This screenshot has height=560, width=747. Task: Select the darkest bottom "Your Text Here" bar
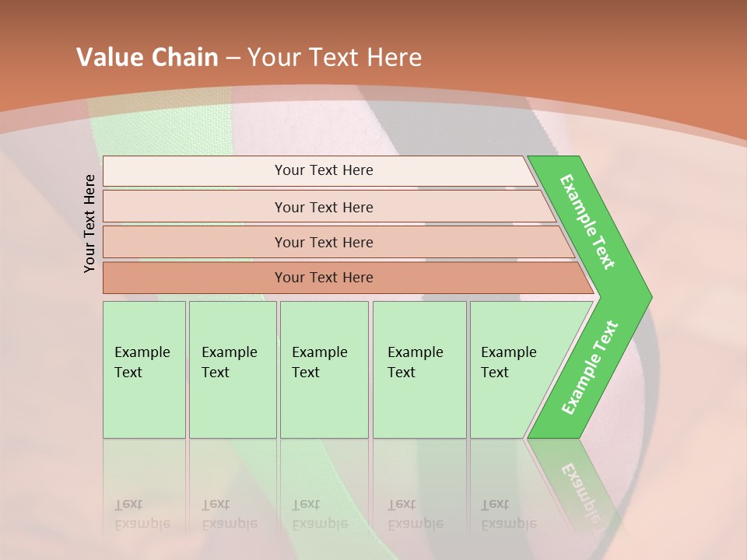pos(349,278)
